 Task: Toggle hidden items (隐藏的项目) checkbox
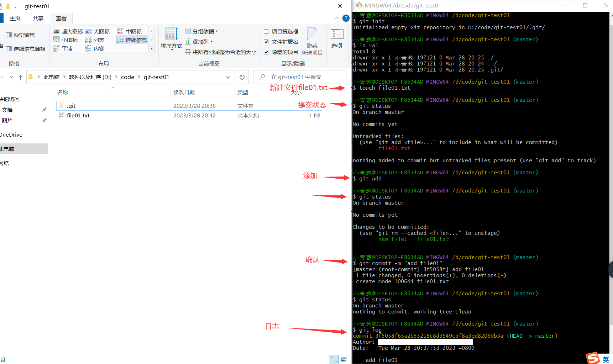point(281,52)
